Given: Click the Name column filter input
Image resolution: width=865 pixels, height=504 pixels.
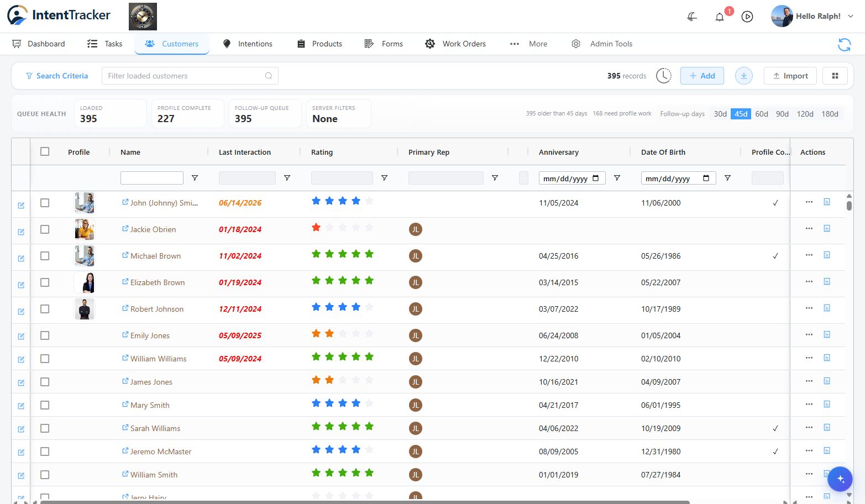Looking at the screenshot, I should [151, 178].
